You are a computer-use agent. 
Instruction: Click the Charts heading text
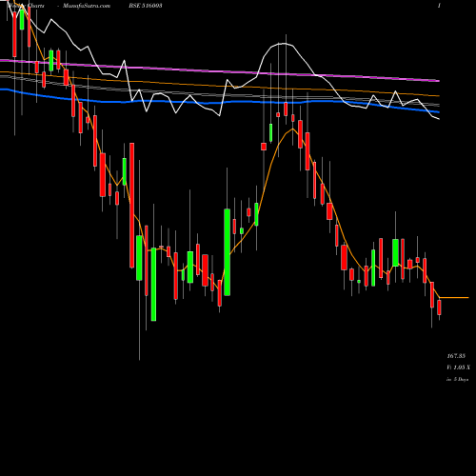tap(36, 6)
